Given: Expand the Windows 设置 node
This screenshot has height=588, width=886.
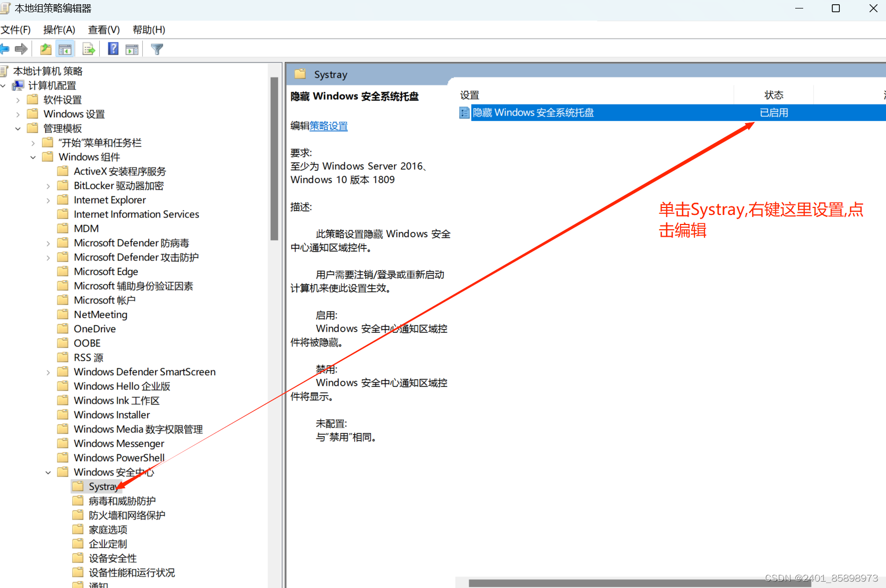Looking at the screenshot, I should 18,114.
